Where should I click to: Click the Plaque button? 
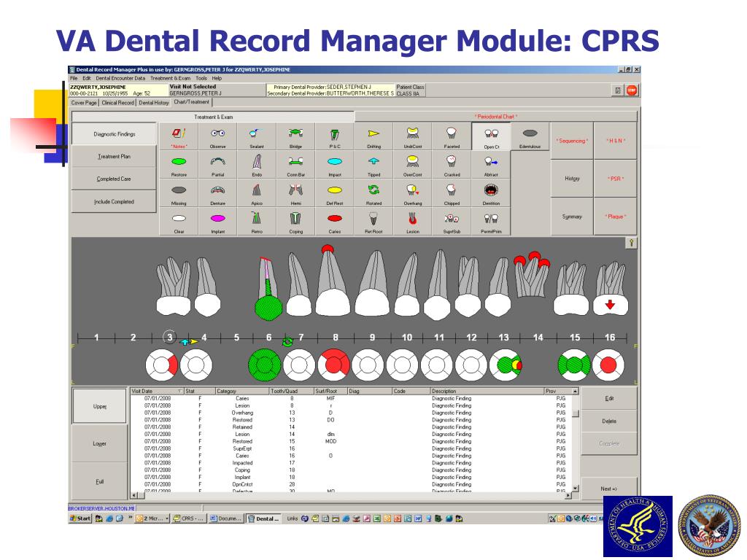[616, 217]
